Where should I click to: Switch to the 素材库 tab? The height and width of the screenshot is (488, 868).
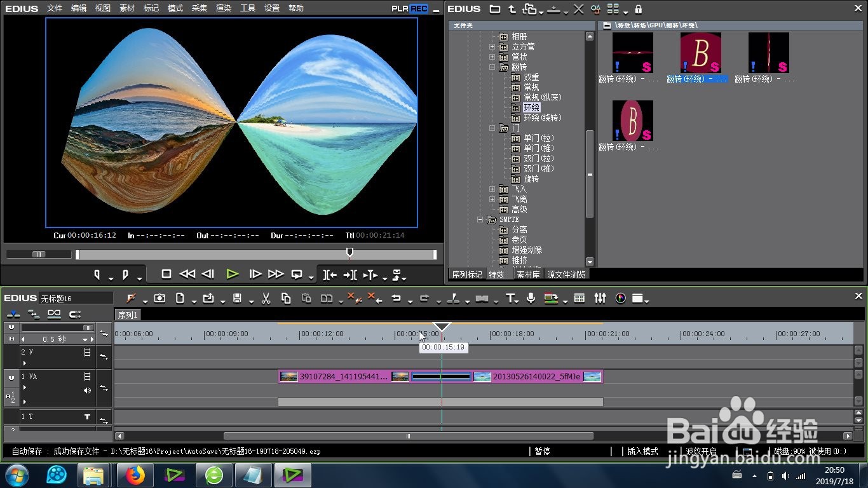coord(527,274)
